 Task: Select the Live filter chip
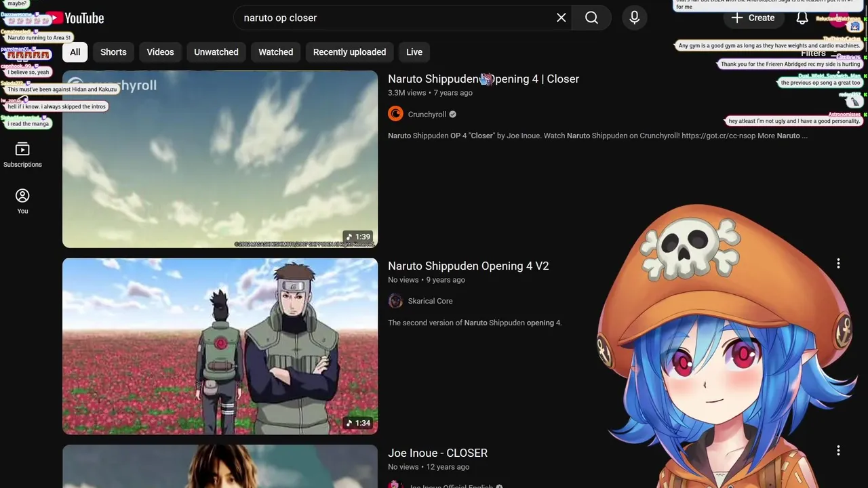pos(414,52)
